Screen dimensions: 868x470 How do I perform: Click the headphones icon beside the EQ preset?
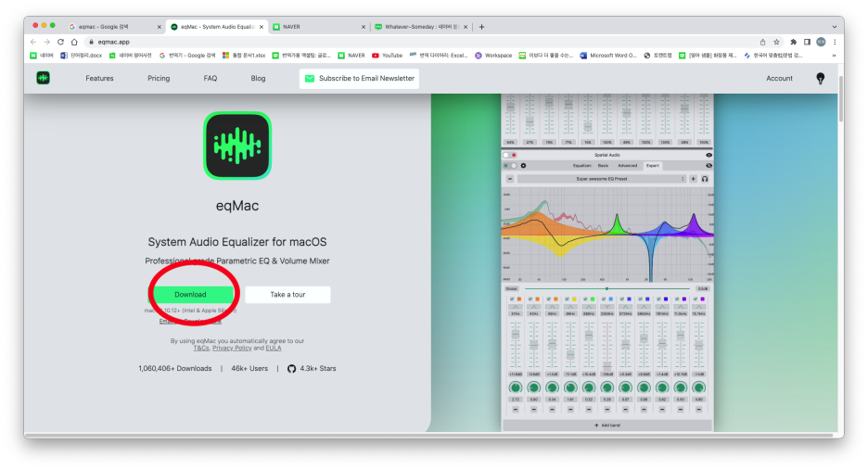(705, 179)
